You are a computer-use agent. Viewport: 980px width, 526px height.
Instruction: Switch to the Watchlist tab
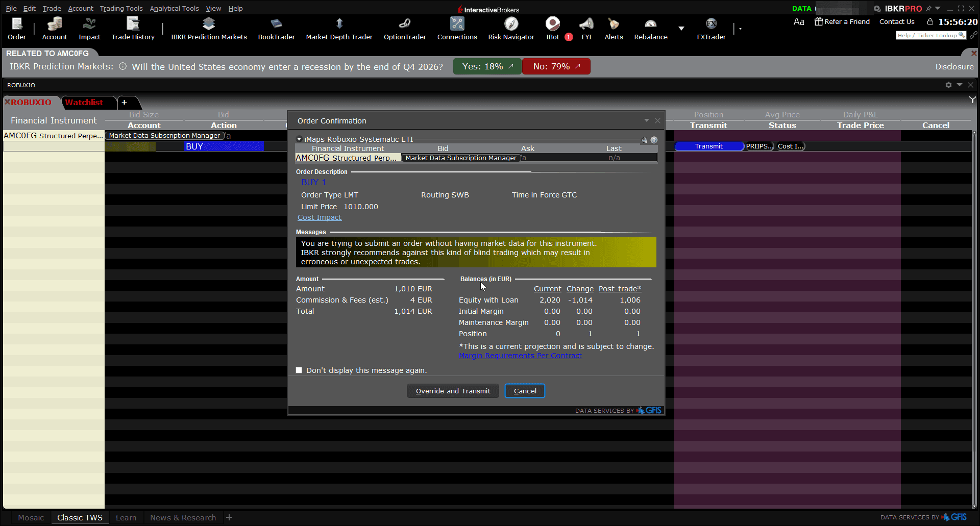84,102
